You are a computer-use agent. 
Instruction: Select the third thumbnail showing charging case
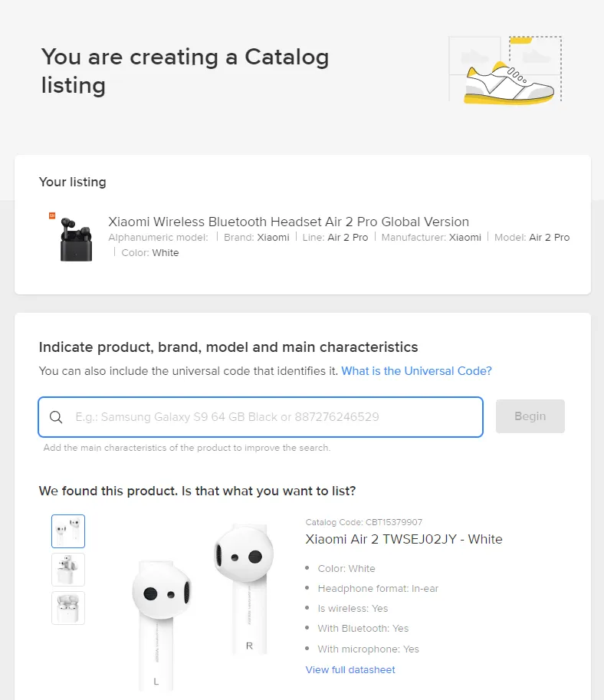click(68, 608)
